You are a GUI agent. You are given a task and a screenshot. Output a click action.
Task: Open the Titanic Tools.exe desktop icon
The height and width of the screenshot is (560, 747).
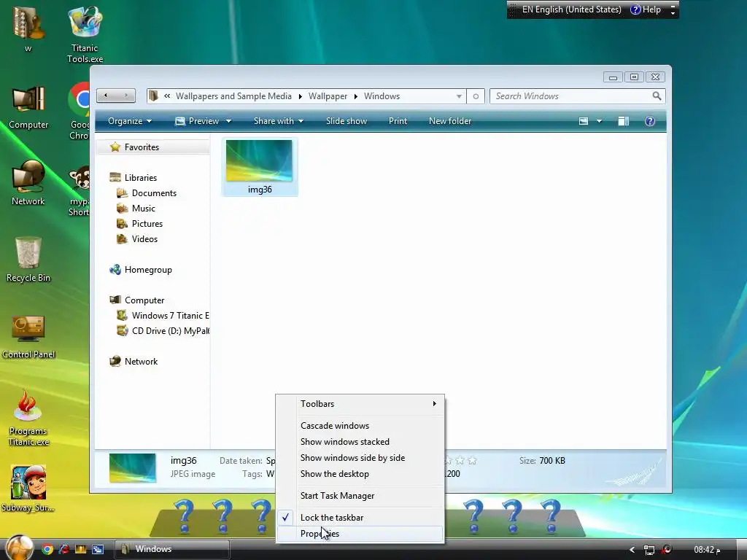85,34
